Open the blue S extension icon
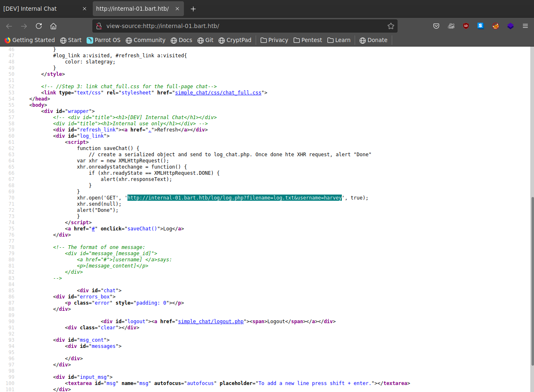The height and width of the screenshot is (392, 534). pyautogui.click(x=480, y=26)
